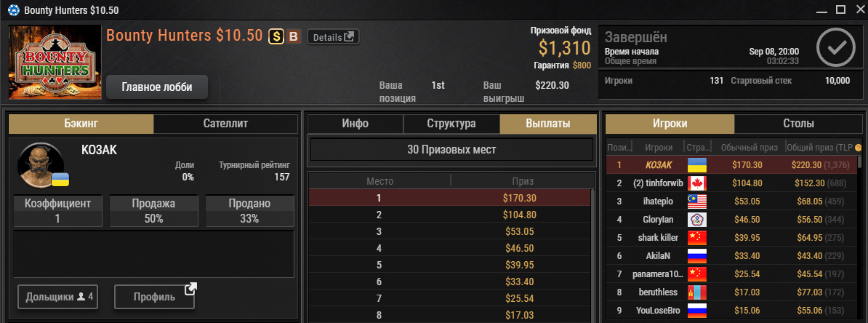
Task: Click the yellow S satellite badge icon
Action: 277,36
